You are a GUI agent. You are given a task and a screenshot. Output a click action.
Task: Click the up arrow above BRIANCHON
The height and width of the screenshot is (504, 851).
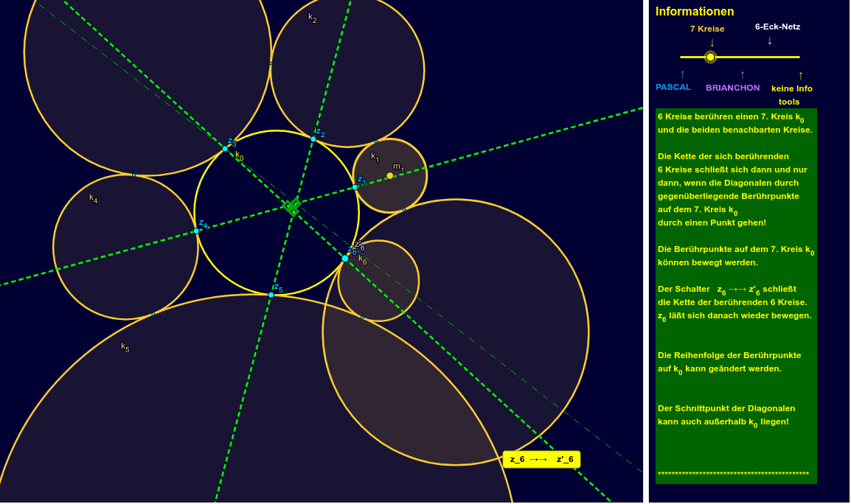(x=743, y=75)
